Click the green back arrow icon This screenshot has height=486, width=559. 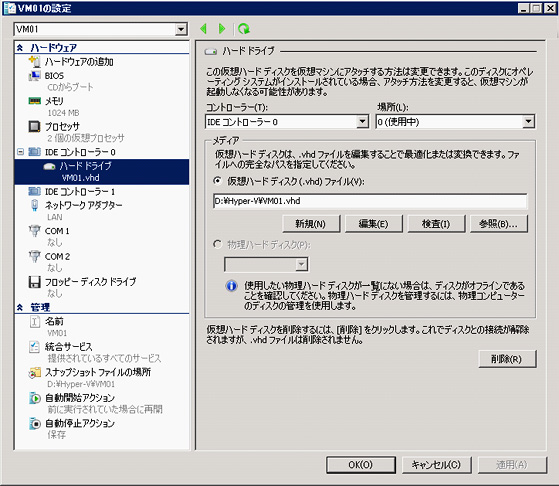[204, 29]
